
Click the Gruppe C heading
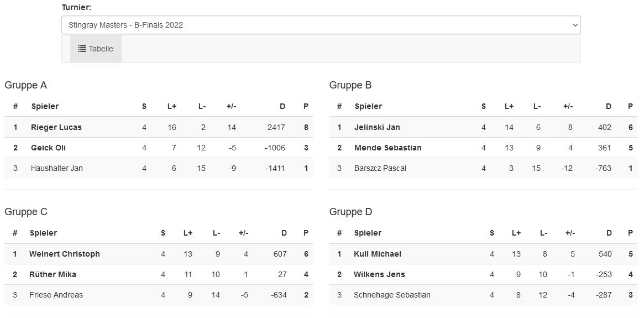tap(26, 212)
